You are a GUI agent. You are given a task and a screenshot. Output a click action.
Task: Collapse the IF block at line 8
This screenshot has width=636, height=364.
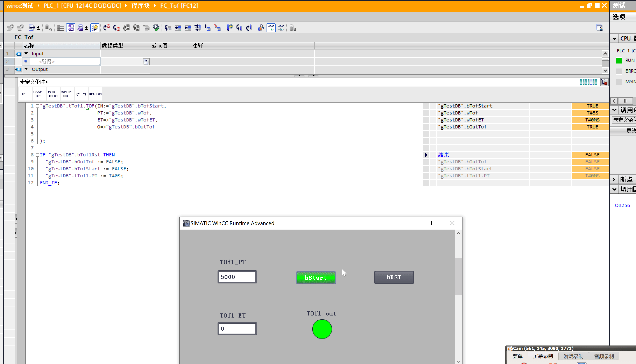coord(37,155)
